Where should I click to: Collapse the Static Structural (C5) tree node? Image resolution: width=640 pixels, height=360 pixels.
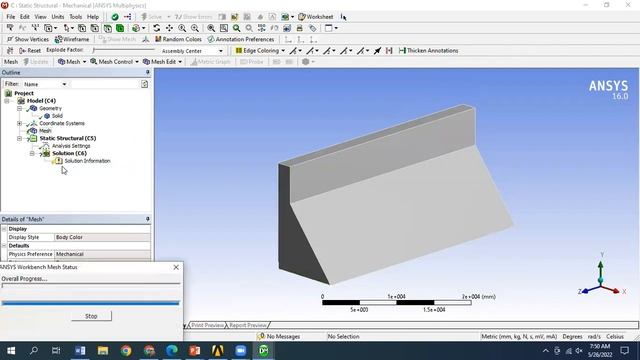tap(19, 138)
